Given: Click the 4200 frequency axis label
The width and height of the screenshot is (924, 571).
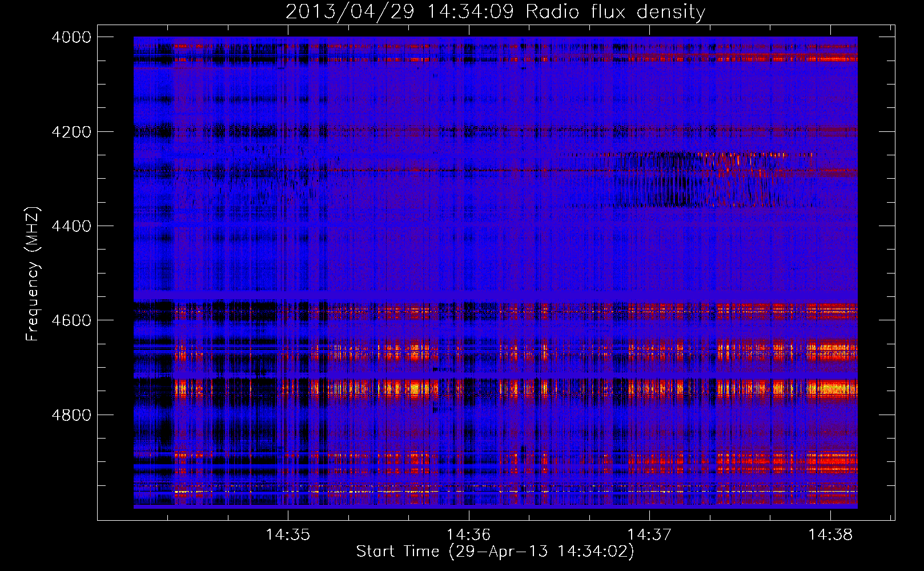Looking at the screenshot, I should (x=71, y=131).
